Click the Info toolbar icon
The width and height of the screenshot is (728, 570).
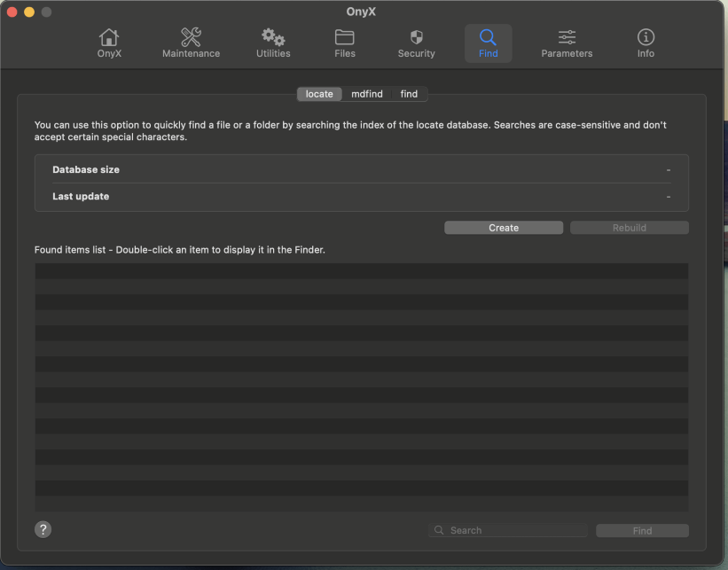(646, 43)
